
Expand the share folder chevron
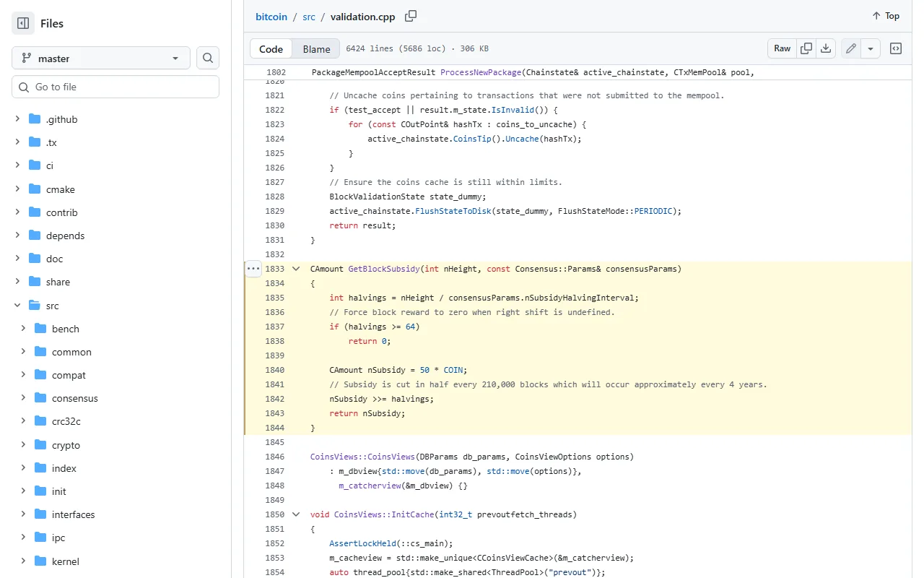[17, 282]
